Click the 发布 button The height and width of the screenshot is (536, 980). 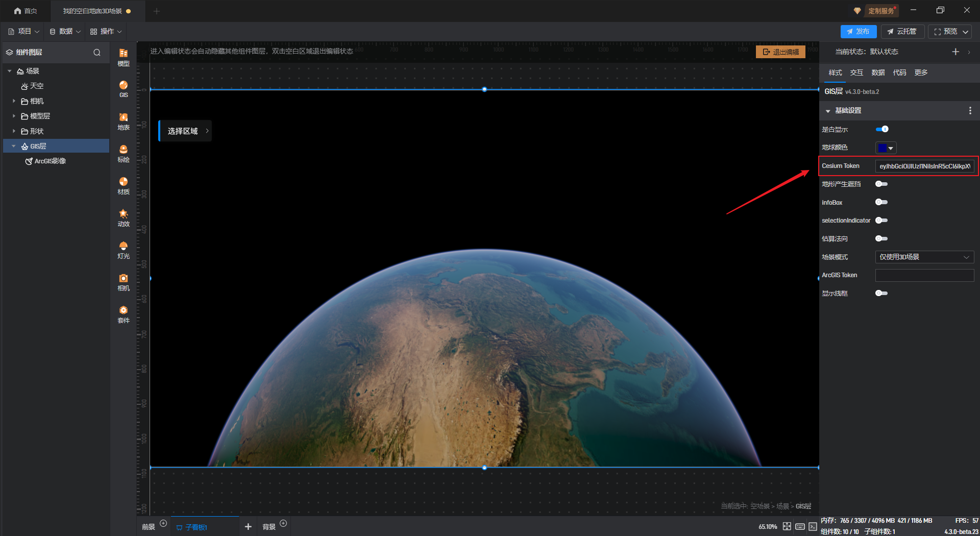coord(858,32)
